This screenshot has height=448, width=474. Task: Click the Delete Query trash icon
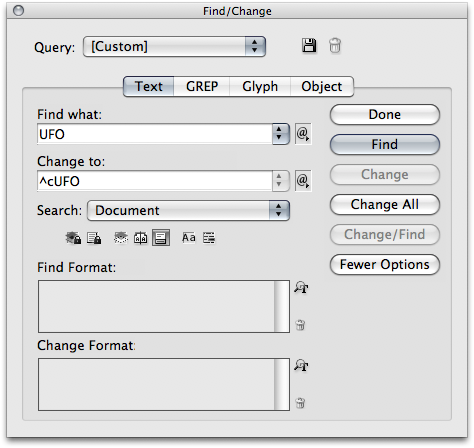(x=335, y=46)
